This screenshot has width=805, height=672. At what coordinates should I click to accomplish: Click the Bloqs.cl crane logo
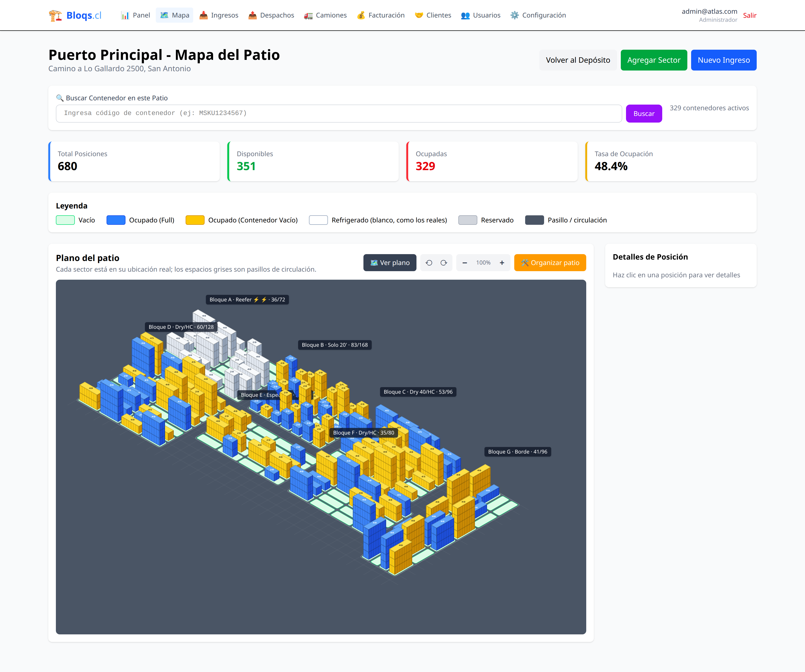75,15
